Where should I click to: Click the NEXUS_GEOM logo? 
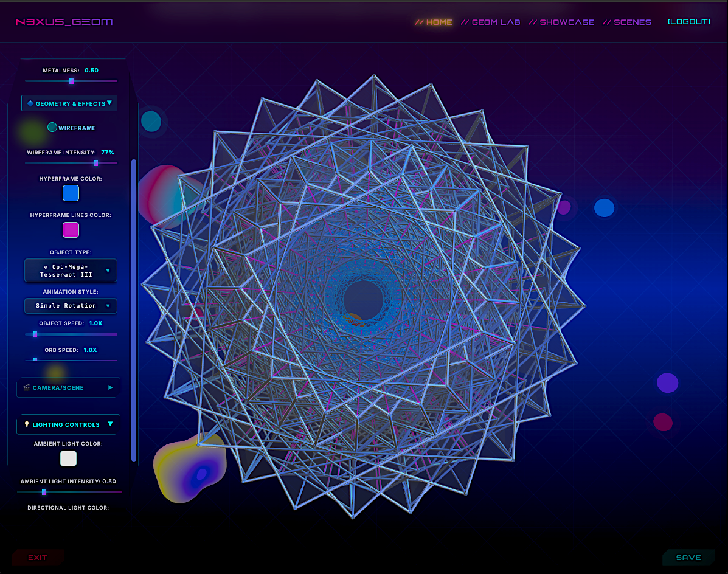point(64,22)
